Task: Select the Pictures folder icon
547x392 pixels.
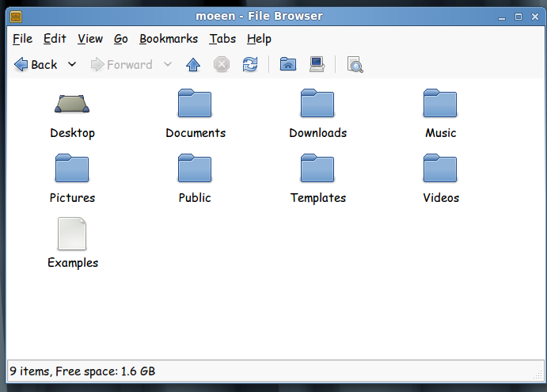Action: coord(72,168)
